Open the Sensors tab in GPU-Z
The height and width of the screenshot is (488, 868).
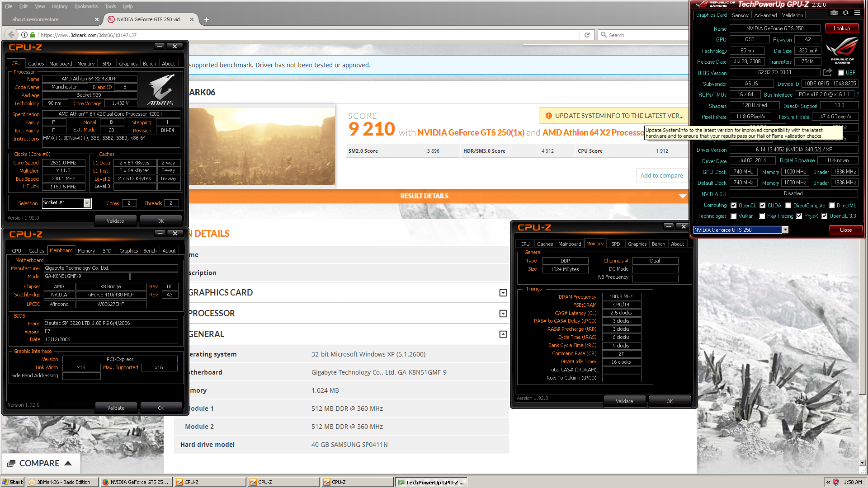[741, 15]
